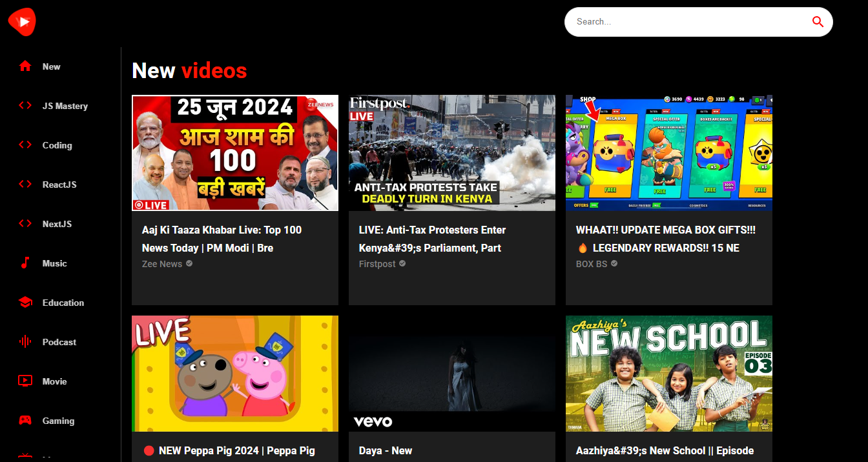Open the Zee News 100 news video thumbnail
The image size is (868, 462).
pos(235,153)
